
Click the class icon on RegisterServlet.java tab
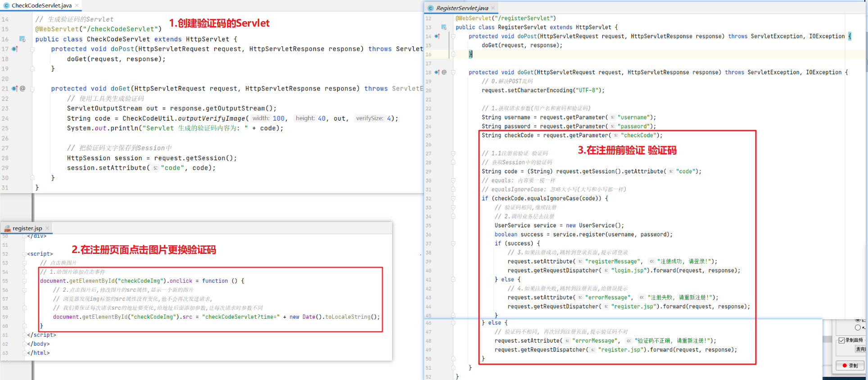(431, 8)
